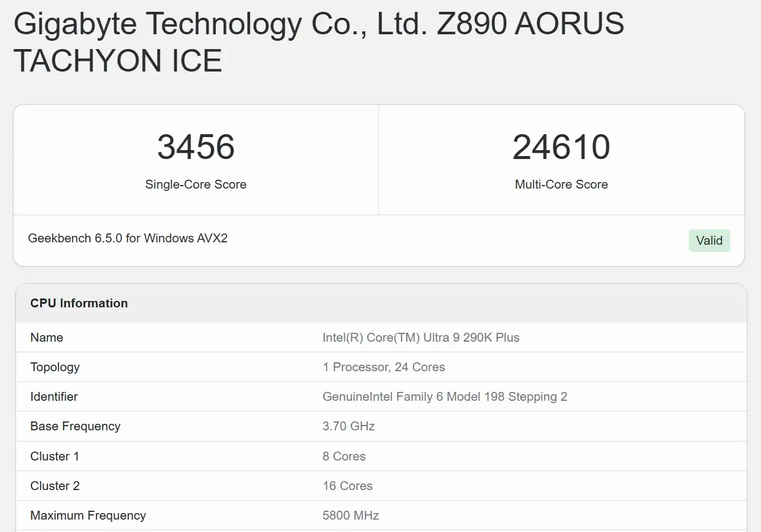
Task: Click the Base Frequency row label
Action: 75,426
